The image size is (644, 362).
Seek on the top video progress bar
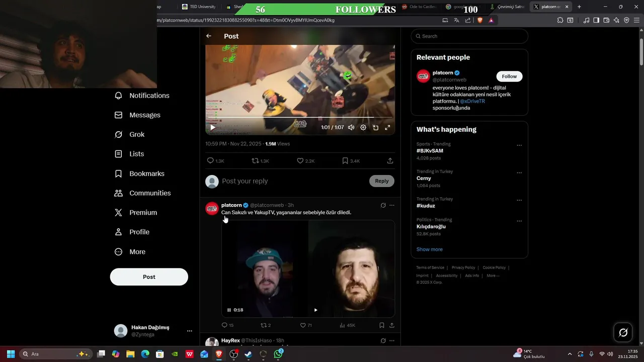(x=299, y=118)
